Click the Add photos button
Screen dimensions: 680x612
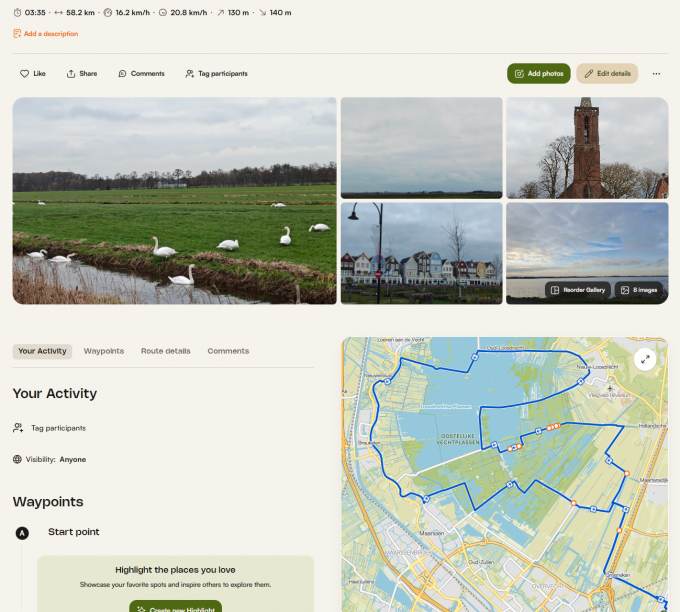[538, 74]
